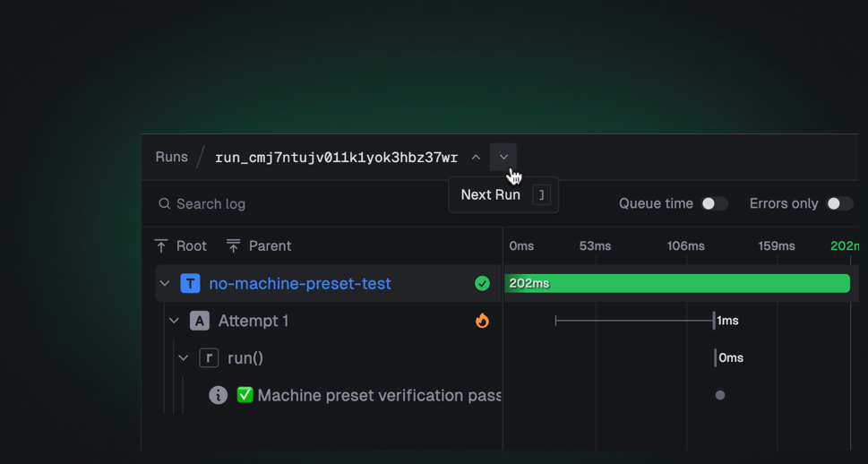Screen dimensions: 868x464
Task: Click the 0ms timeline header label
Action: (521, 245)
